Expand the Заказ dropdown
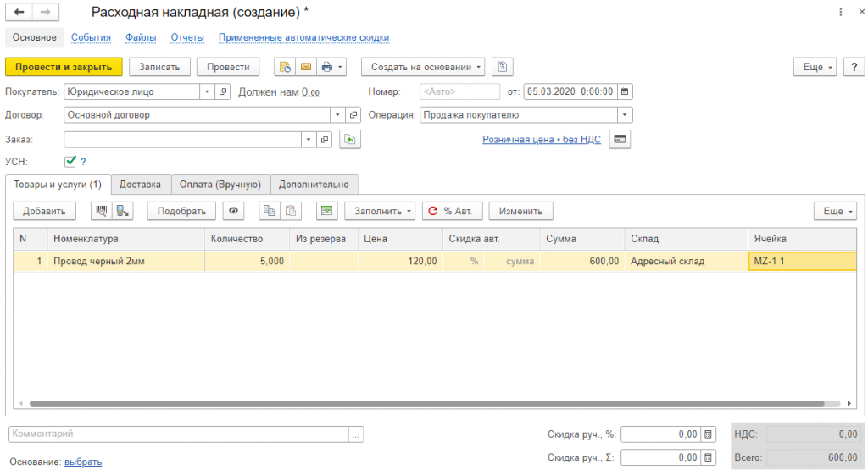The image size is (868, 476). point(309,140)
